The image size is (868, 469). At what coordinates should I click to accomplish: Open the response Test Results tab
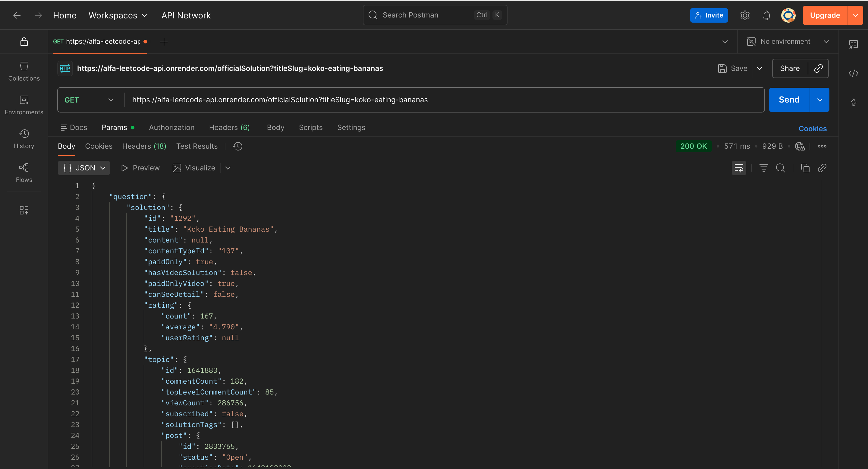tap(197, 146)
